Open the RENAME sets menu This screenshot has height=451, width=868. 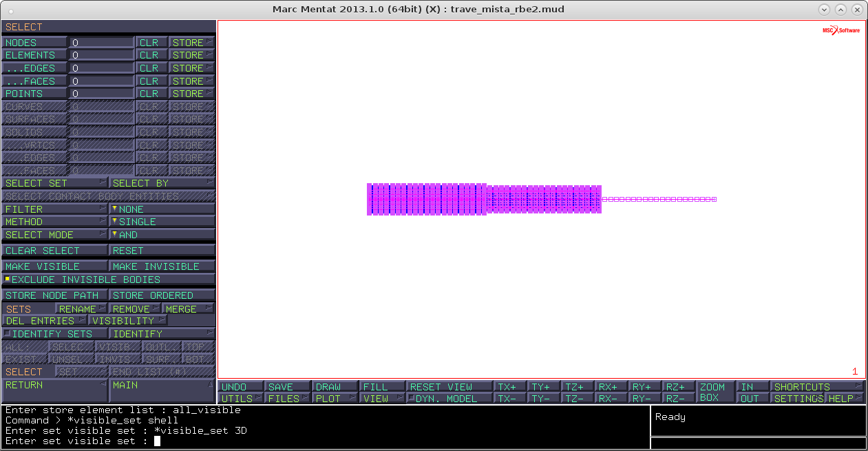pos(81,309)
